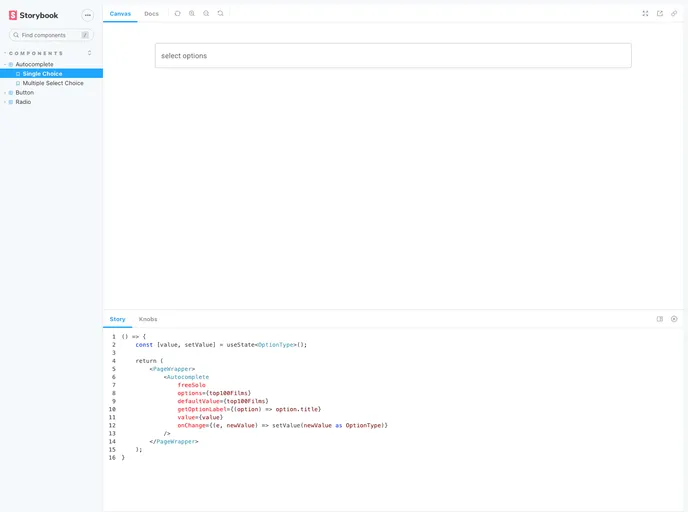Click the slash shortcut badge in search

[85, 35]
